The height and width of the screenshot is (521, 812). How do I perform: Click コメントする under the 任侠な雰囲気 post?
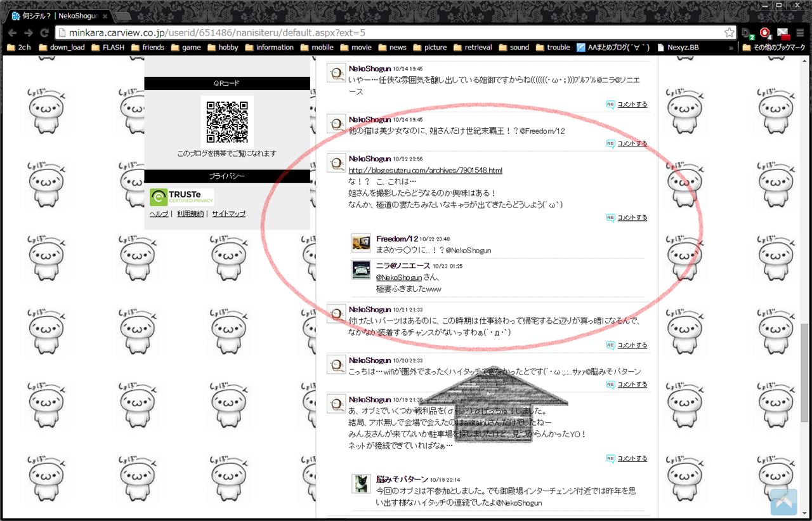pos(632,104)
